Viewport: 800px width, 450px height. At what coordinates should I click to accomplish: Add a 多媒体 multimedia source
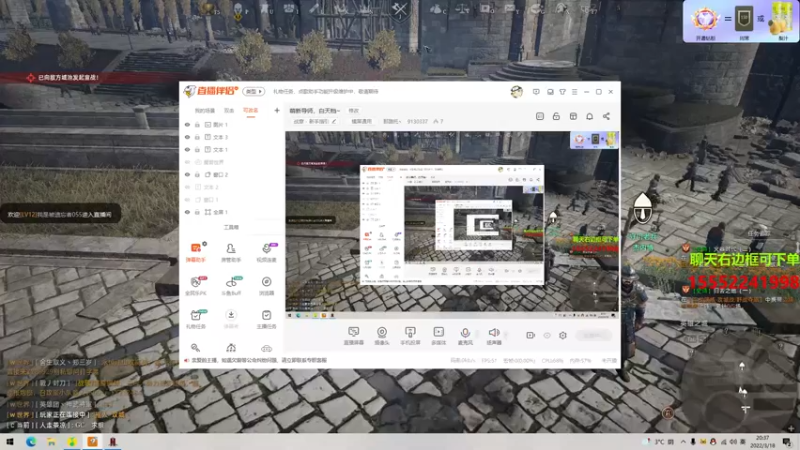[438, 336]
